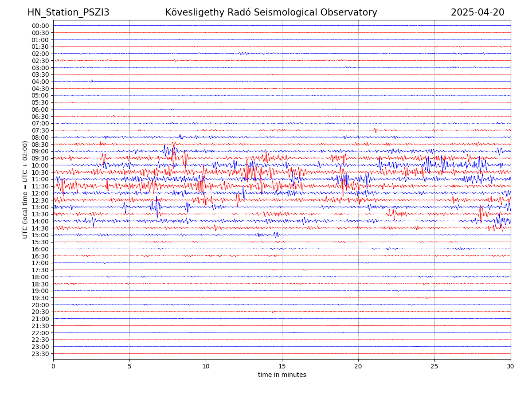The width and height of the screenshot is (532, 399).
Task: Select the 13:00 time row label
Action: point(40,207)
